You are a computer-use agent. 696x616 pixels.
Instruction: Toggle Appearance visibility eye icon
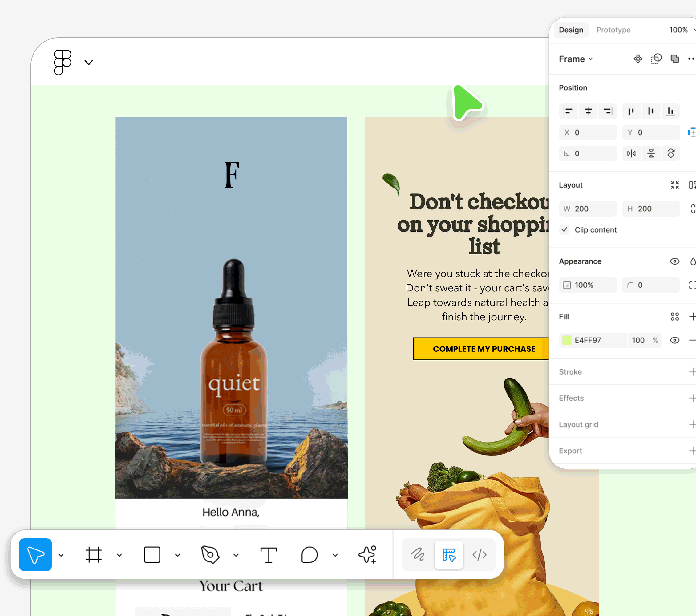tap(675, 261)
